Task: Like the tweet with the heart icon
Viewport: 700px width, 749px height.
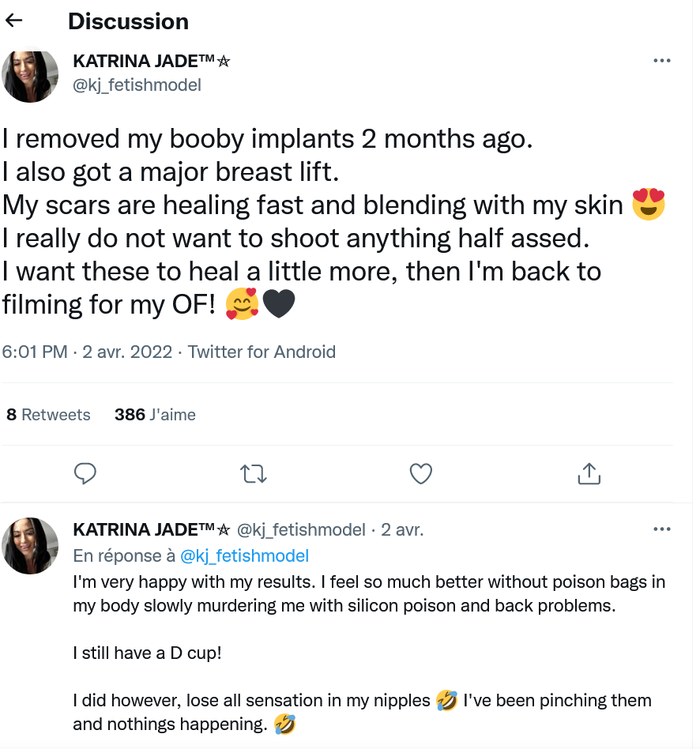Action: click(x=421, y=473)
